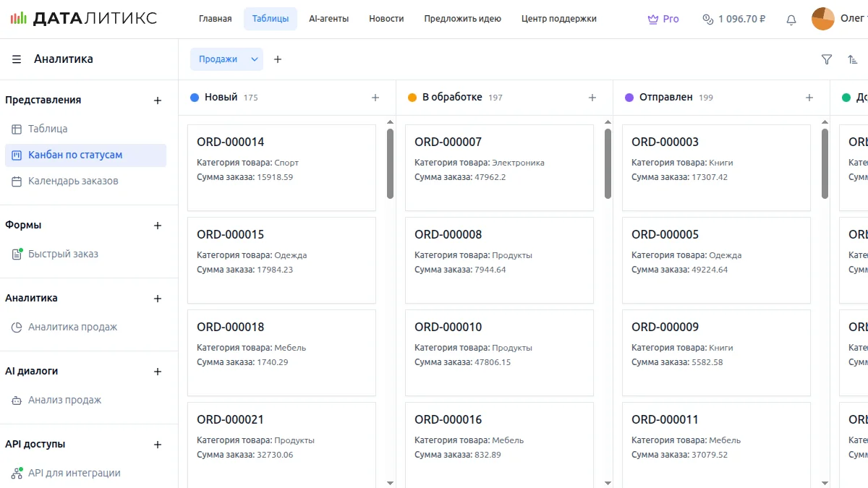Screen dimensions: 868x488
Task: Select Календарь заказов view
Action: [73, 181]
